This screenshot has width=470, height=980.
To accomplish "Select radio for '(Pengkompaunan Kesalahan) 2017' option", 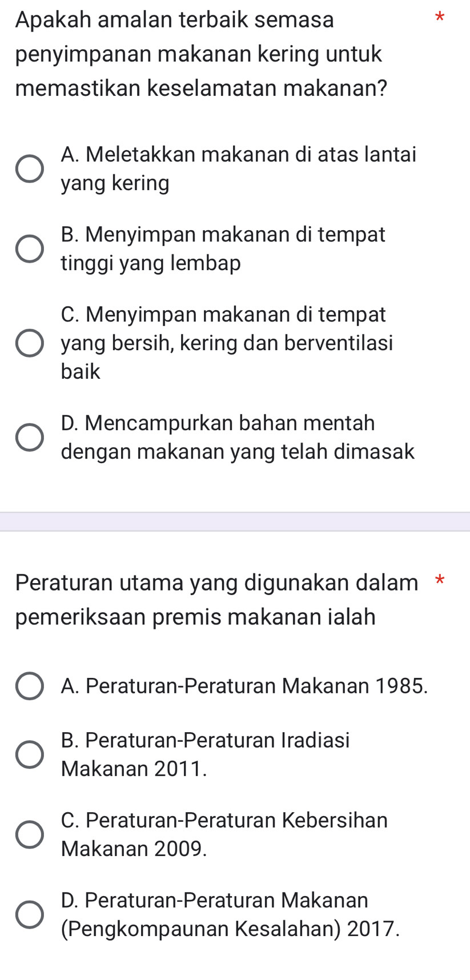I will [x=29, y=914].
